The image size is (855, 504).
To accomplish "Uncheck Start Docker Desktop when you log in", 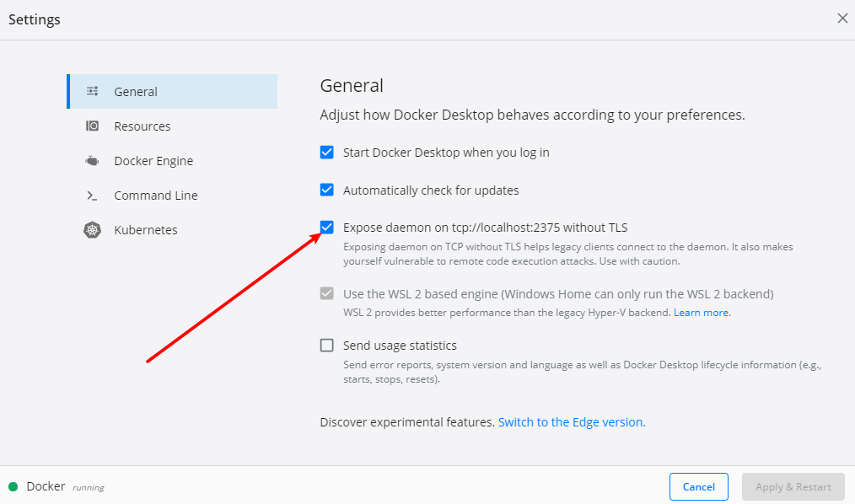I will (x=326, y=152).
